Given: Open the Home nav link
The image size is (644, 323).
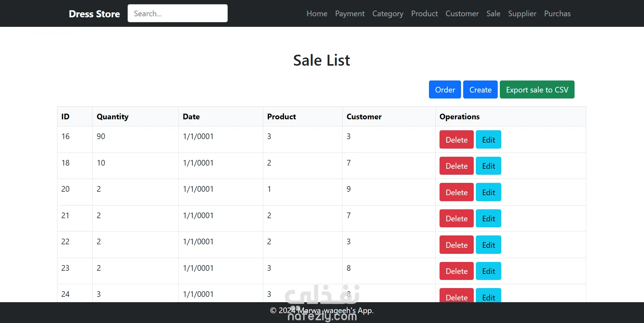Looking at the screenshot, I should point(317,14).
